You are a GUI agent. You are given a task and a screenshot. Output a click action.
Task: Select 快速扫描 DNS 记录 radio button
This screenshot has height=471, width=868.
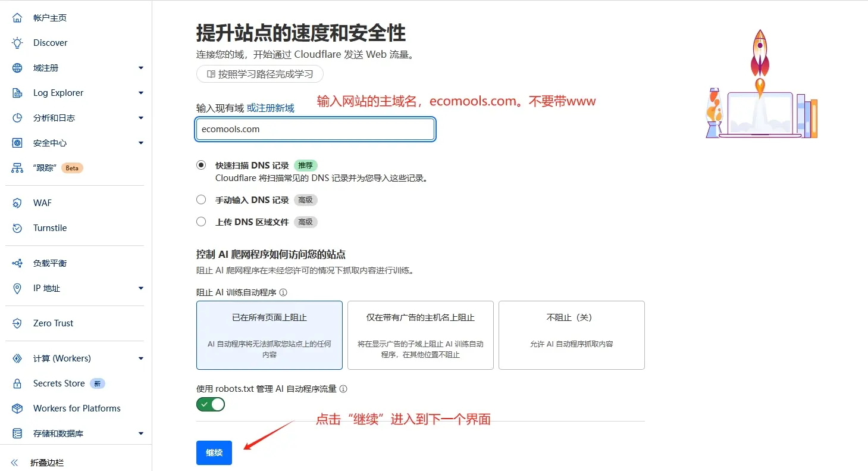coord(201,165)
